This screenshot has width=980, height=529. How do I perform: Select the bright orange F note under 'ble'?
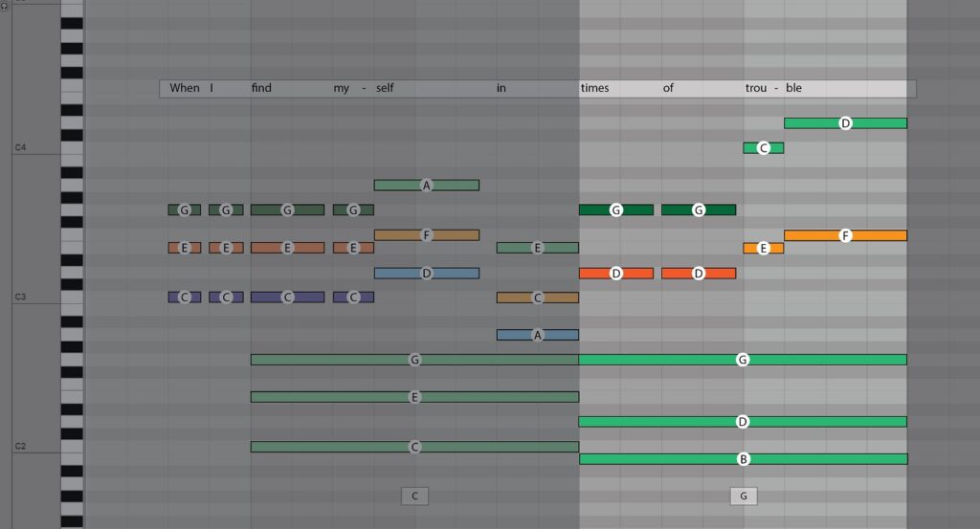pyautogui.click(x=845, y=235)
